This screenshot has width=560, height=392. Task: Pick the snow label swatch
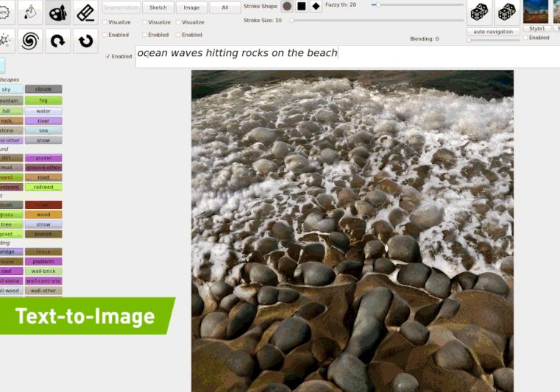43,140
